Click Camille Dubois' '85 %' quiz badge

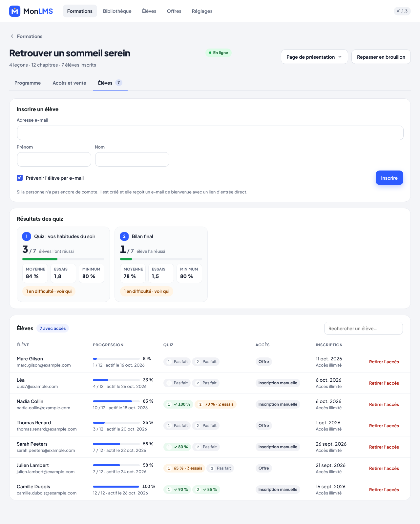[x=206, y=490]
